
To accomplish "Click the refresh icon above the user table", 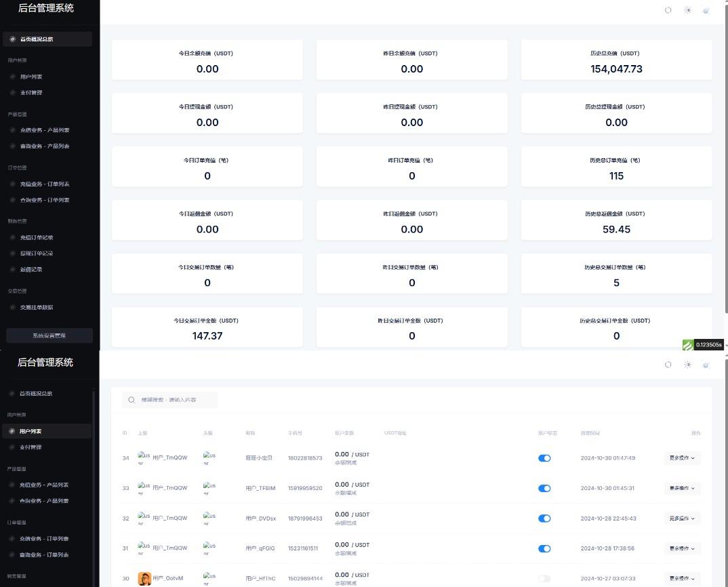I will (x=668, y=365).
